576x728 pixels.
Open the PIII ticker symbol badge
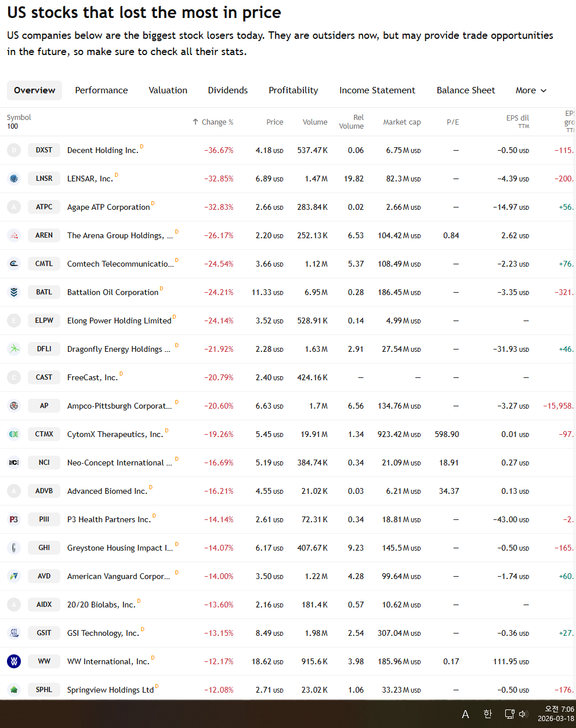click(44, 519)
